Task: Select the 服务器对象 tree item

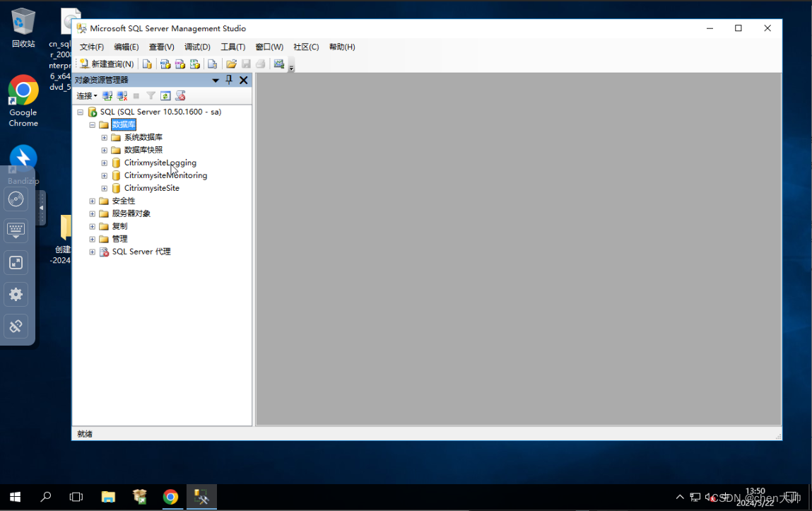Action: click(x=131, y=213)
